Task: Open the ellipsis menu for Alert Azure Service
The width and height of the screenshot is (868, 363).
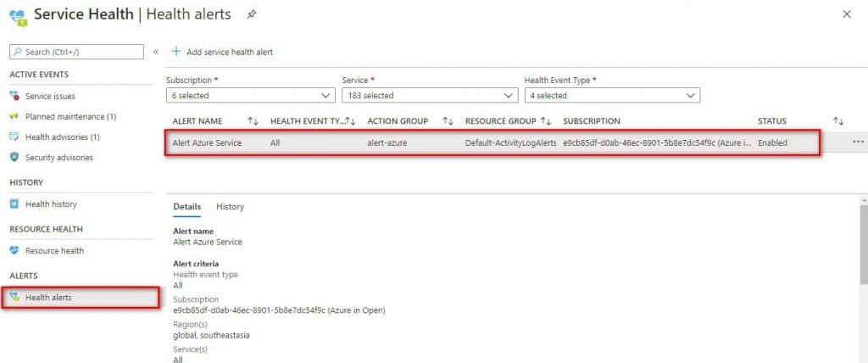Action: [858, 142]
